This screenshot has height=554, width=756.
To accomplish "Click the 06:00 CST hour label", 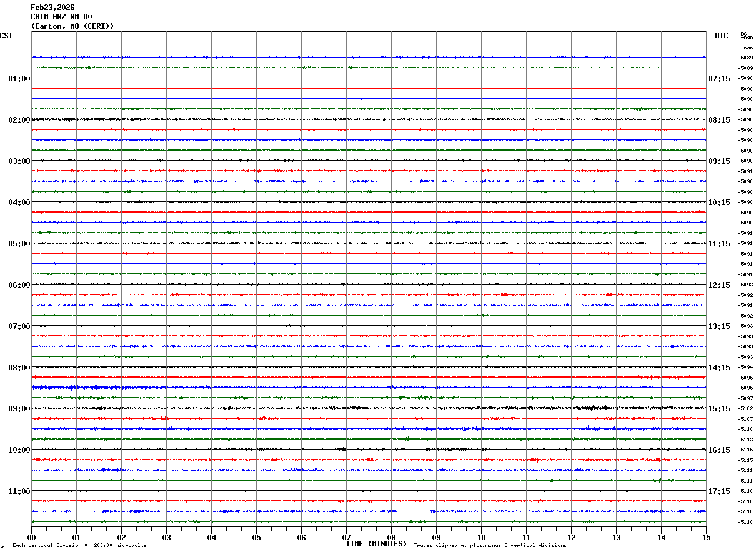I will pyautogui.click(x=19, y=285).
